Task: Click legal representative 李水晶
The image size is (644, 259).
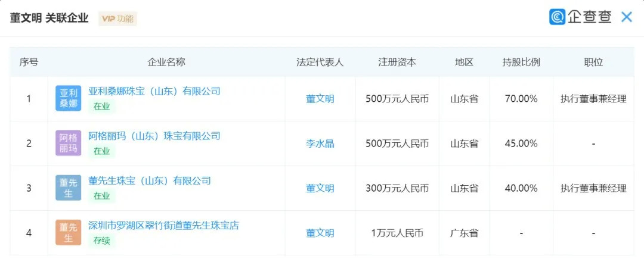Action: click(x=320, y=143)
